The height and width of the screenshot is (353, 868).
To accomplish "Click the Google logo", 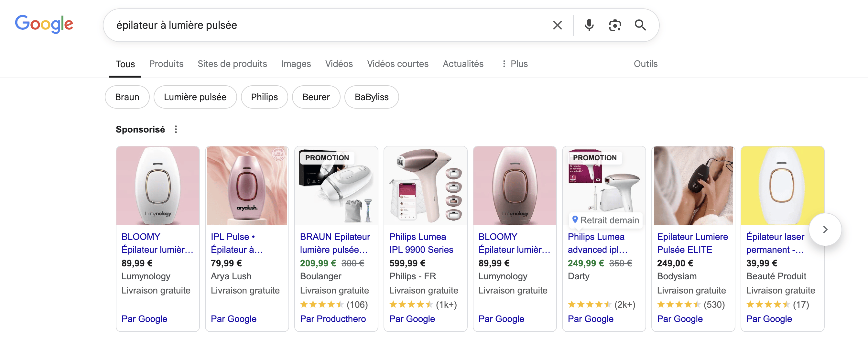I will click(x=44, y=24).
